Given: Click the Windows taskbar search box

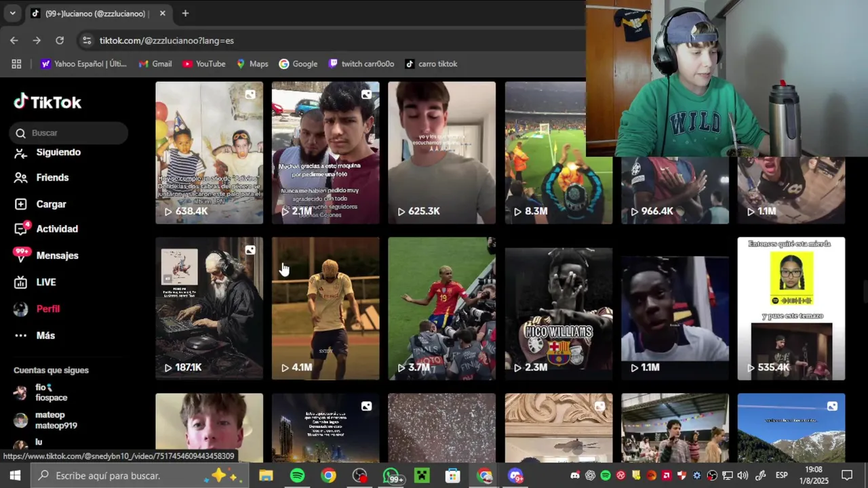Looking at the screenshot, I should click(140, 476).
